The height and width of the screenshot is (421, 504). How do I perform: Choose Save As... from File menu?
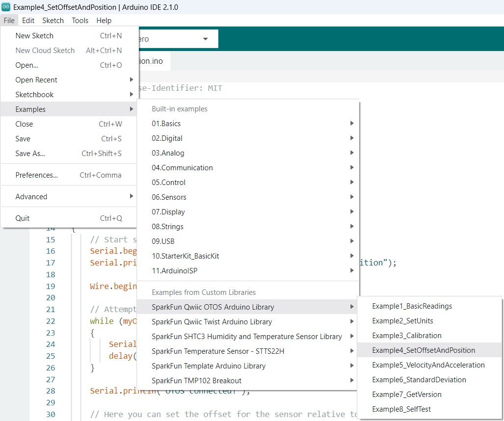[x=30, y=154]
